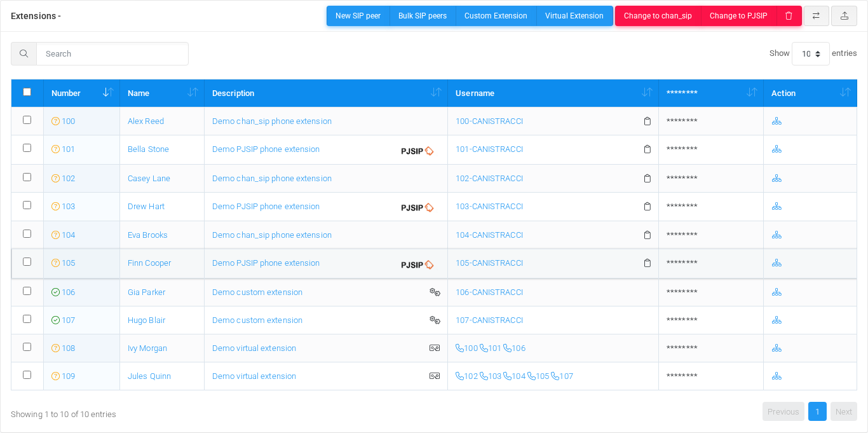Sort table by Username column

pos(553,93)
